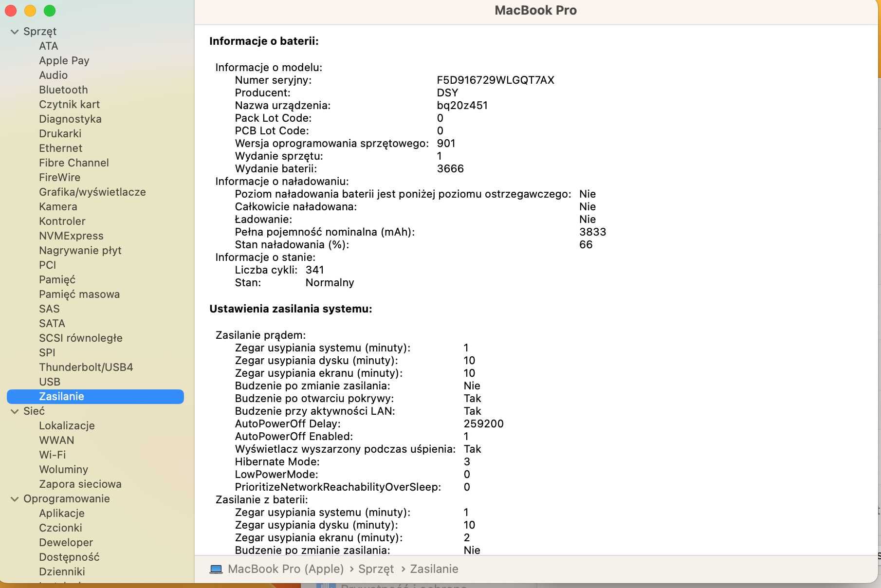Select SPI in the sidebar
Image resolution: width=881 pixels, height=588 pixels.
[47, 352]
